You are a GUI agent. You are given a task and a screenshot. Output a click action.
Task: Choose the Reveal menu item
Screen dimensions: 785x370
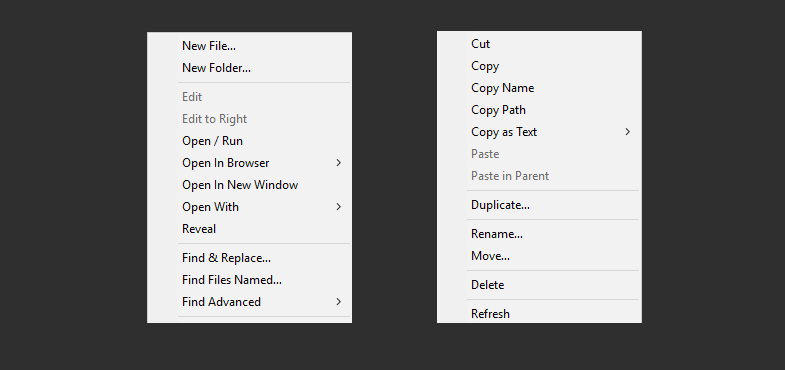[249, 229]
